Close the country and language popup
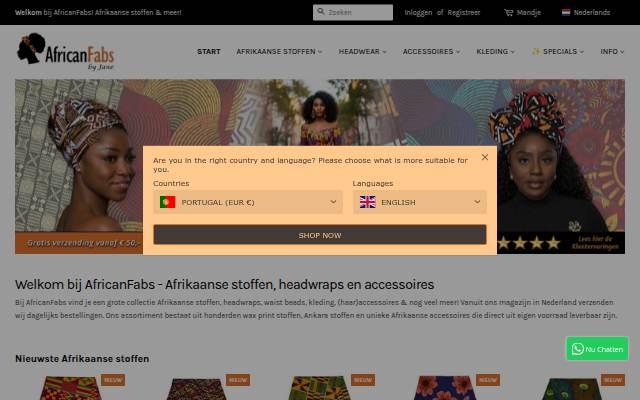 [484, 157]
